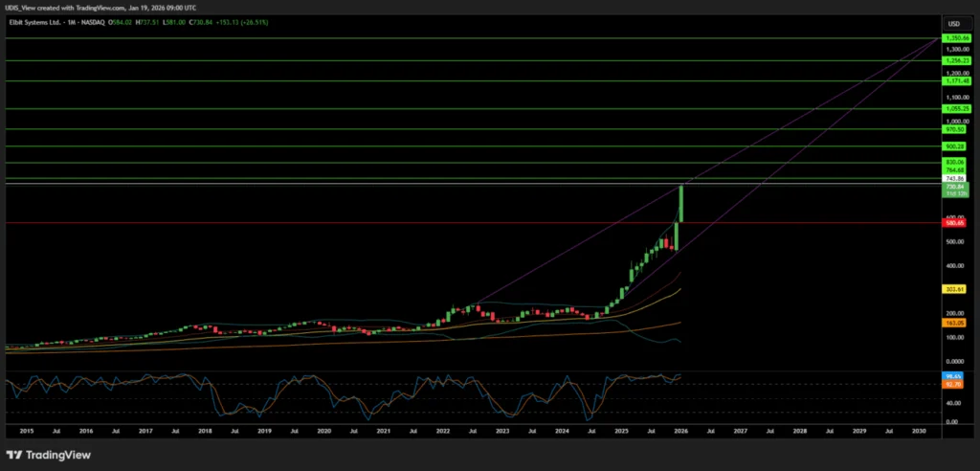Select the 764.68 green price label
This screenshot has width=980, height=471.
[x=954, y=170]
